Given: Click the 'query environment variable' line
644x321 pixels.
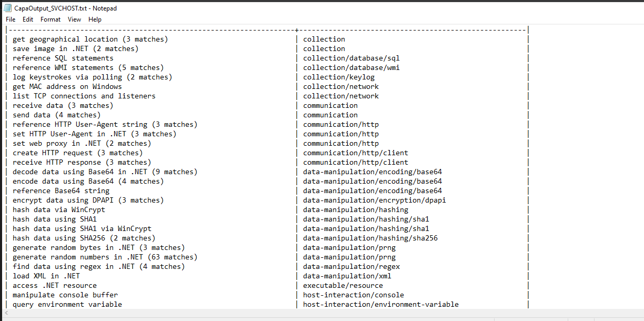Looking at the screenshot, I should (67, 304).
